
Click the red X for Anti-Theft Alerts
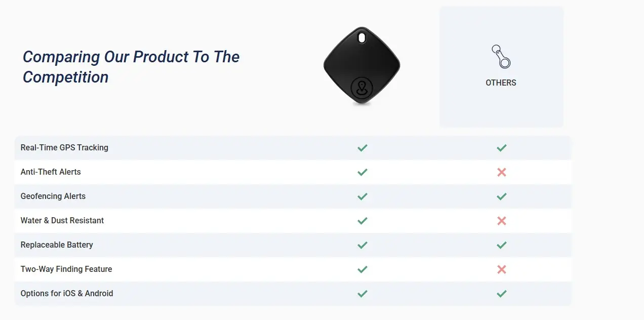pyautogui.click(x=501, y=172)
